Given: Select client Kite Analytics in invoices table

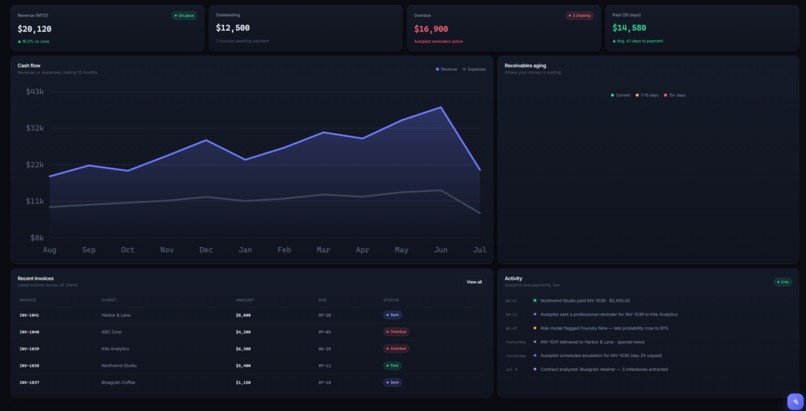Looking at the screenshot, I should click(115, 349).
